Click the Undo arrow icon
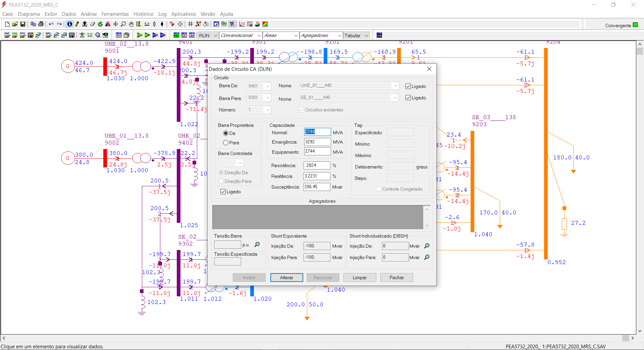 (x=51, y=24)
